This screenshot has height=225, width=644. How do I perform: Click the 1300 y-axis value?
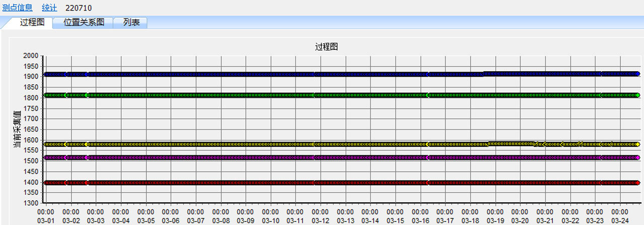[x=31, y=203]
